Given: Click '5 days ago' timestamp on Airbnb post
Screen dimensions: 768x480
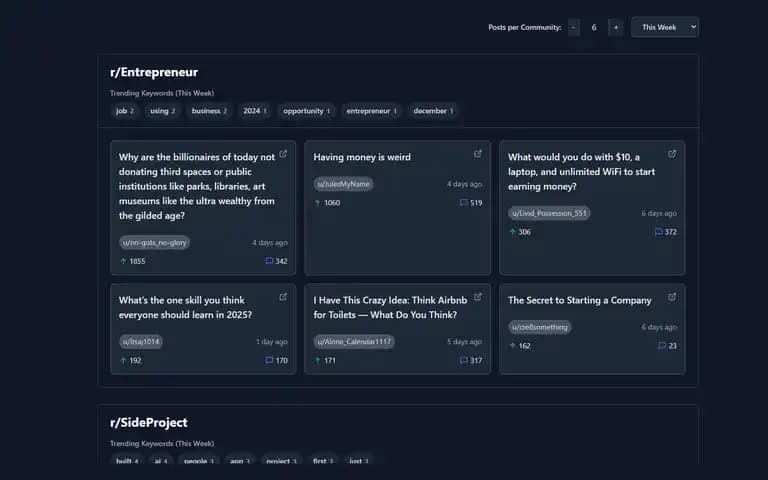Looking at the screenshot, I should (464, 342).
